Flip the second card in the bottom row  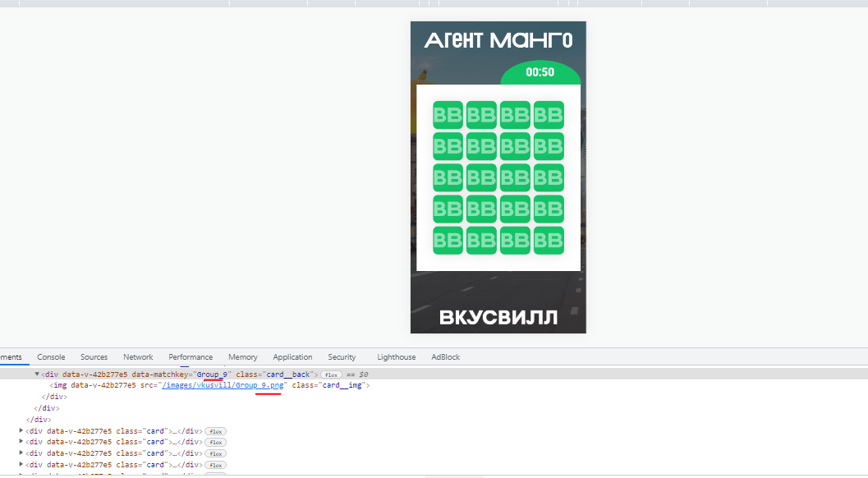[x=481, y=241]
